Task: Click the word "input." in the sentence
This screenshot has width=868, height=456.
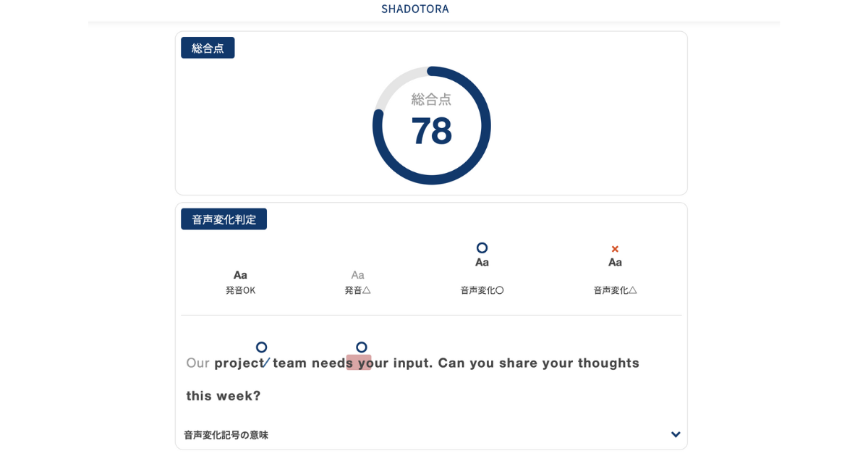Action: pos(413,363)
